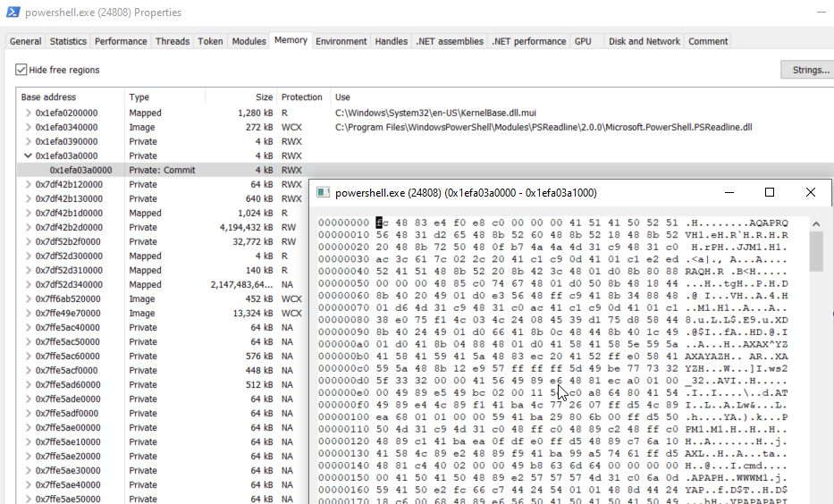The image size is (834, 504).
Task: Sort by the Protection column header
Action: pos(303,97)
